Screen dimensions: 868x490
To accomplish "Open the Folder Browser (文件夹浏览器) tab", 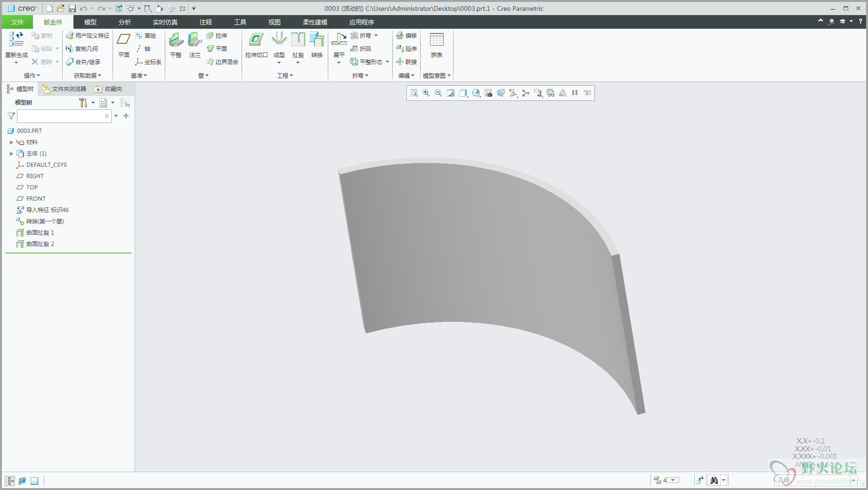I will (x=64, y=89).
